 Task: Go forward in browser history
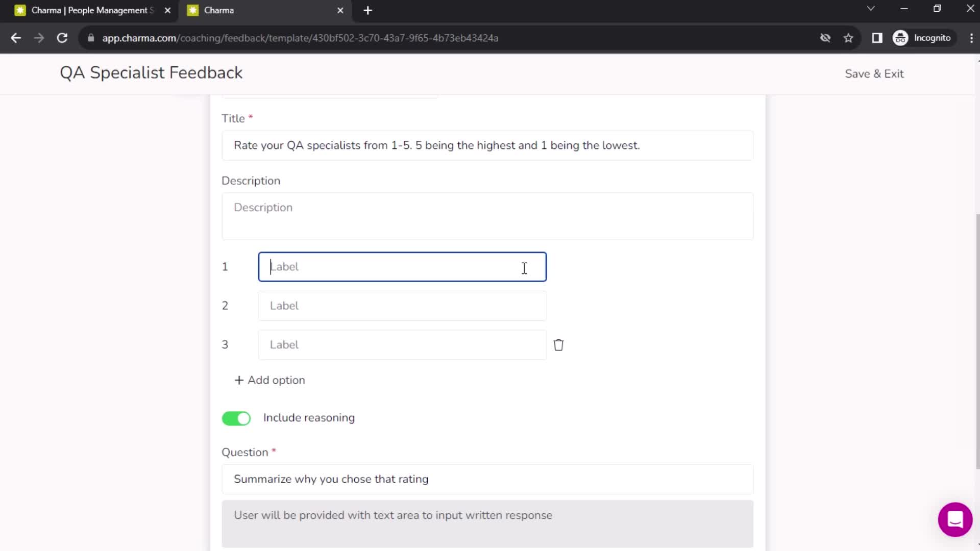(x=39, y=38)
